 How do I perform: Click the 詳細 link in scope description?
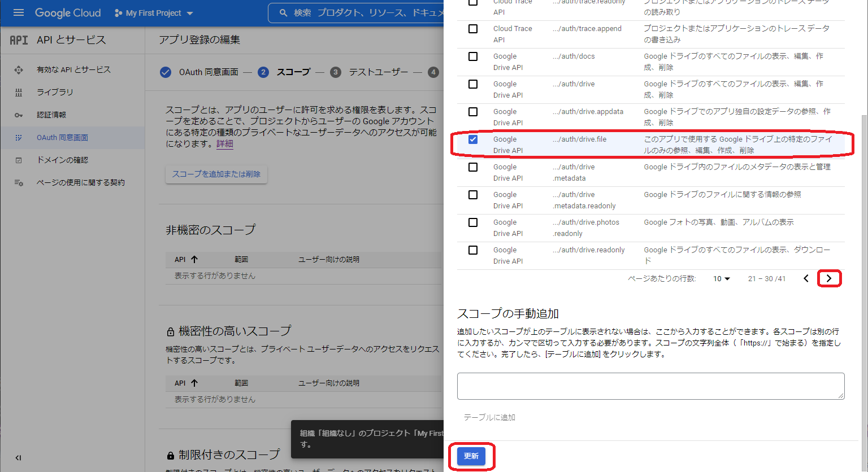pos(225,144)
